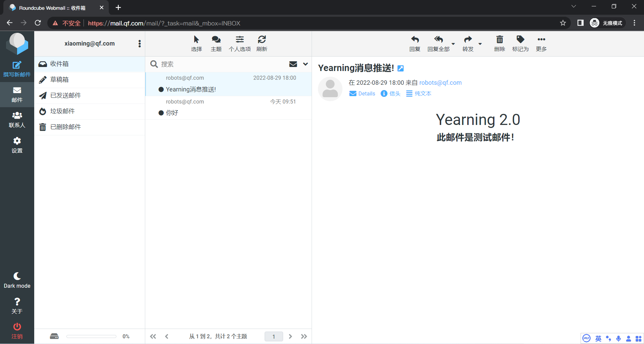Open the 垃圾邮件 junk folder
The image size is (644, 344).
point(90,111)
